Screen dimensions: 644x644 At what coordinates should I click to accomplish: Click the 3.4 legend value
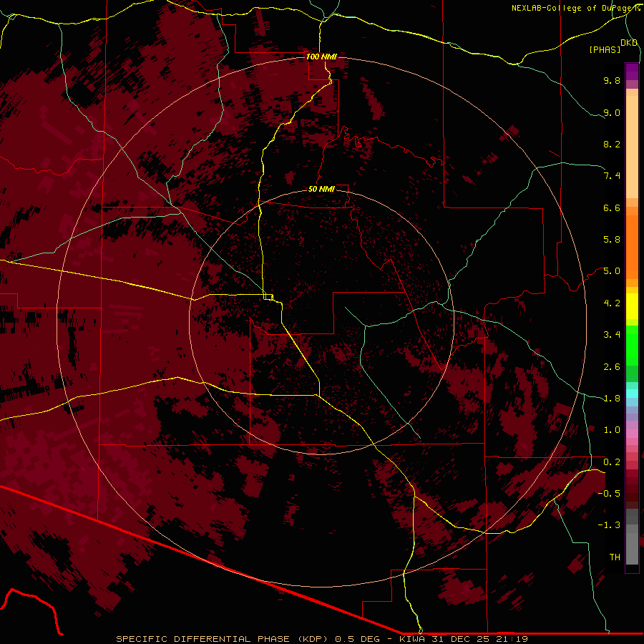pyautogui.click(x=612, y=335)
